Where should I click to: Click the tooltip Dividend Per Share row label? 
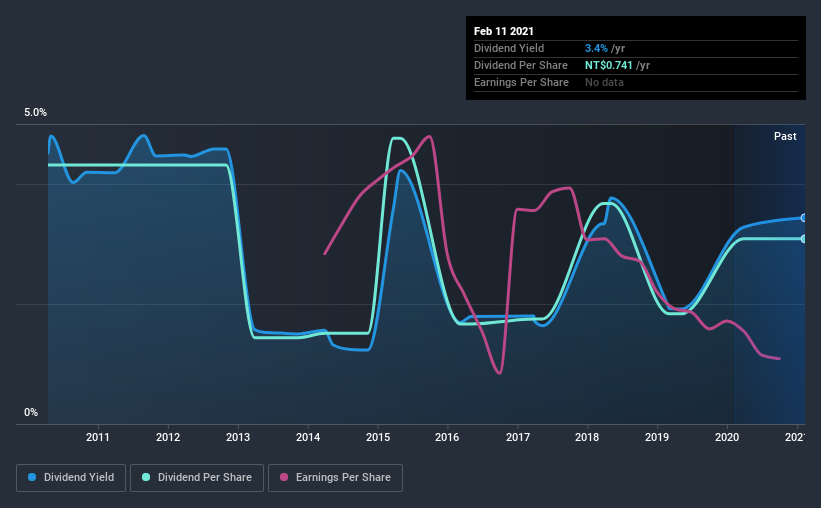[x=521, y=65]
